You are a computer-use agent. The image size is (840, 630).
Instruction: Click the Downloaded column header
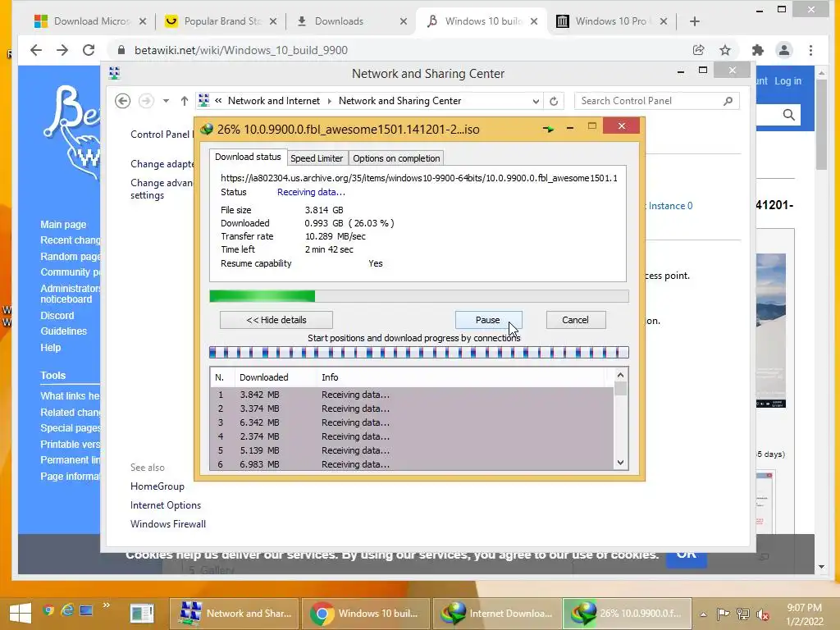pos(276,377)
